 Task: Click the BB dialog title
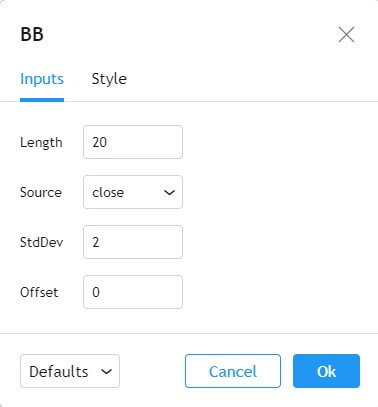32,34
